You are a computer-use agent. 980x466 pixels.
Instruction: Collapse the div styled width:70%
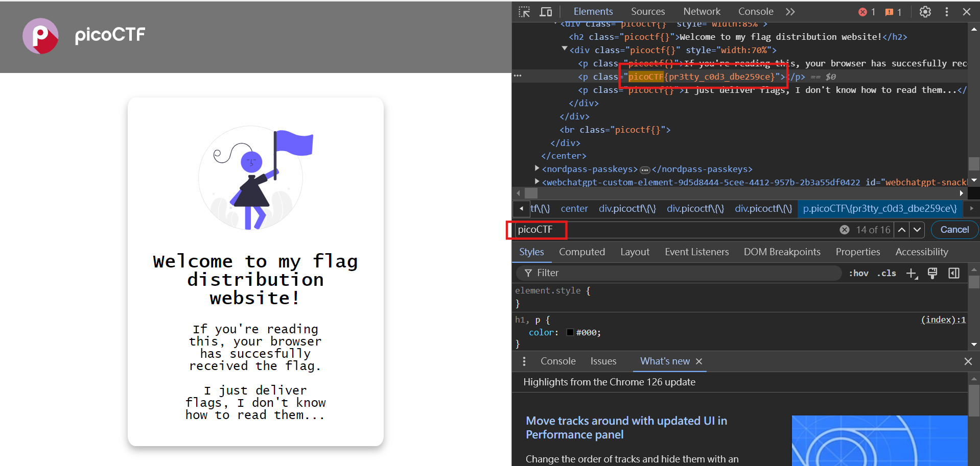pos(564,49)
